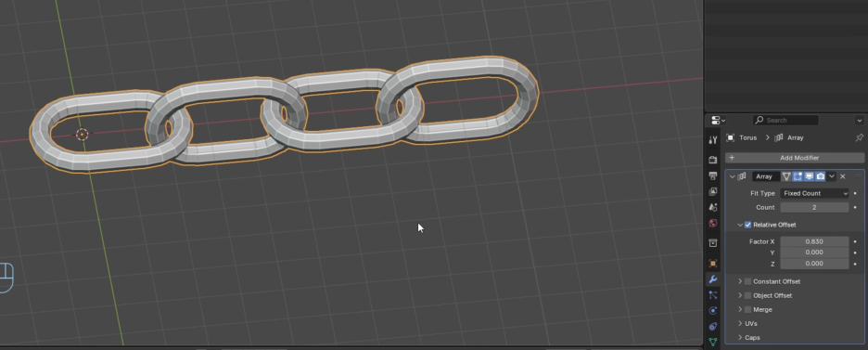Image resolution: width=868 pixels, height=350 pixels.
Task: Click the Array modifier icon in breadcrumb
Action: (778, 137)
